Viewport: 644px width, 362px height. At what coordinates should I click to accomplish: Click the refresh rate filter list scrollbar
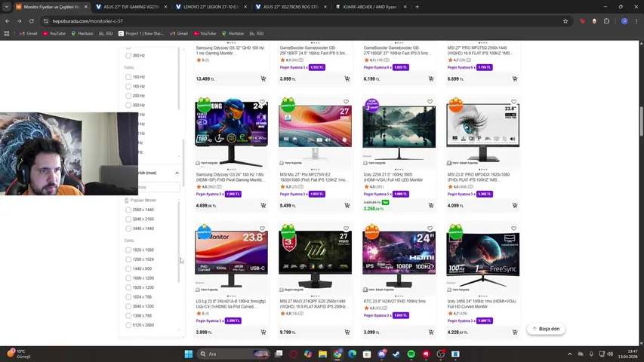coord(179,78)
